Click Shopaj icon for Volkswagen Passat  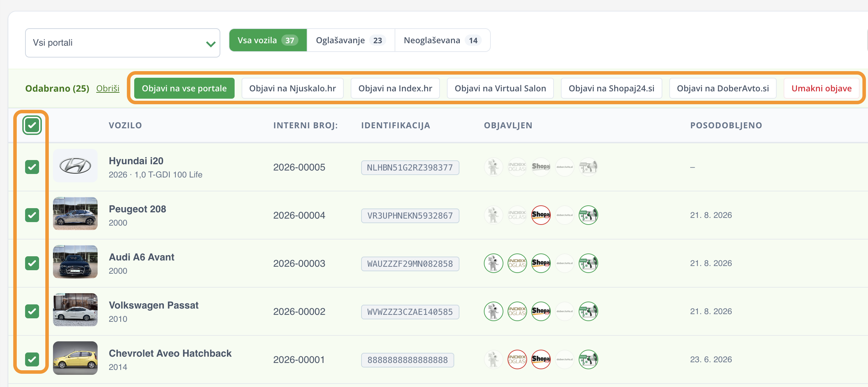541,311
